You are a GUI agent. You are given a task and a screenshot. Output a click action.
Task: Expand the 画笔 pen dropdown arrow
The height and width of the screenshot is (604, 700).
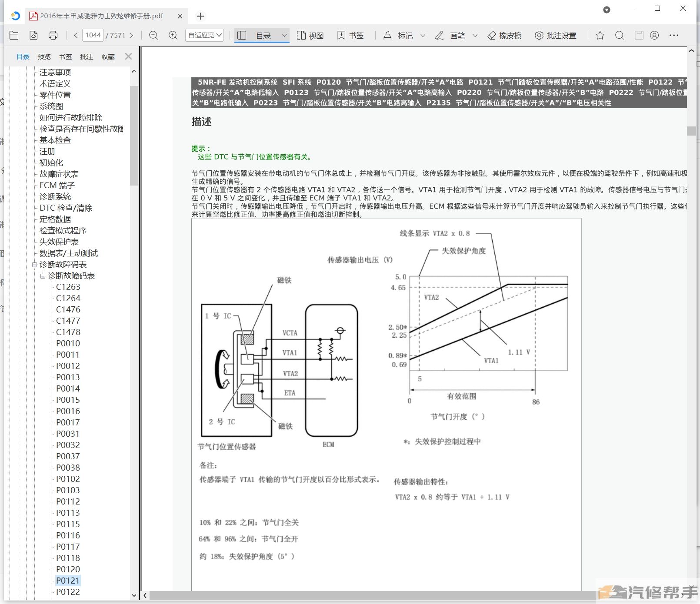(x=475, y=35)
